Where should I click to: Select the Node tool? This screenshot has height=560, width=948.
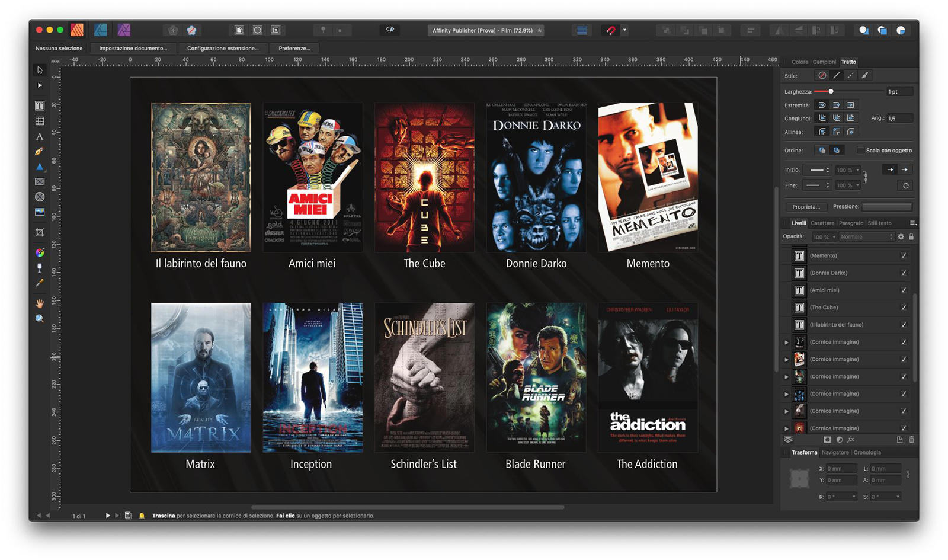tap(40, 85)
